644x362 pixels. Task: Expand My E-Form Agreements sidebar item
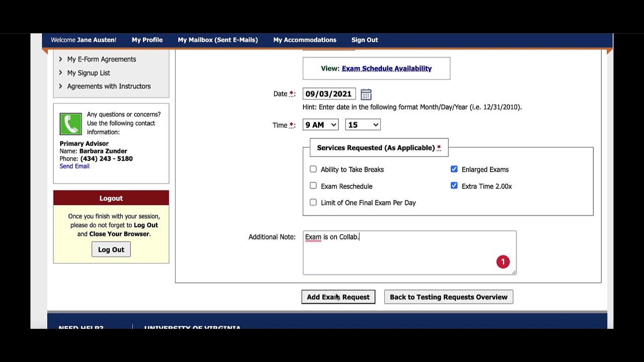coord(102,59)
